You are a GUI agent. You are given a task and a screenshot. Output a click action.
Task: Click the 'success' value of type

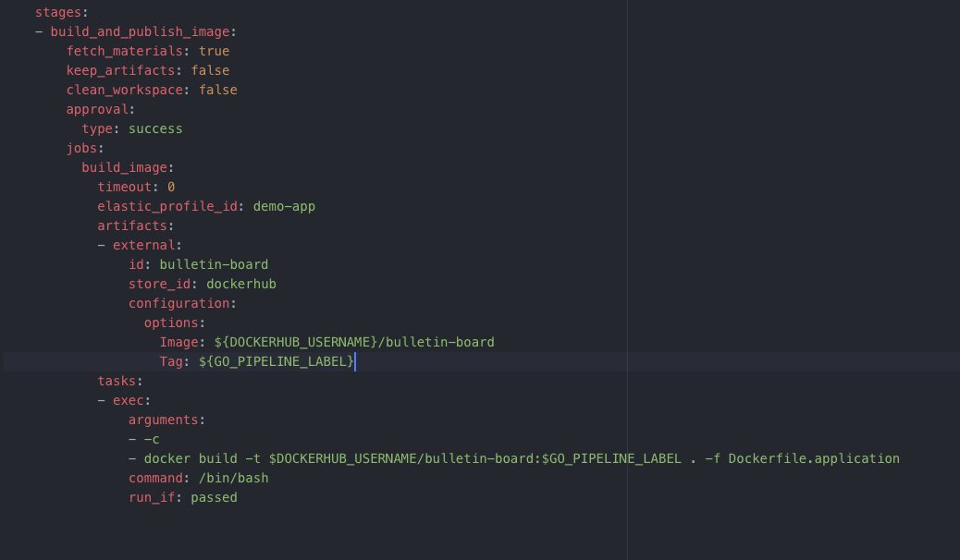(155, 128)
